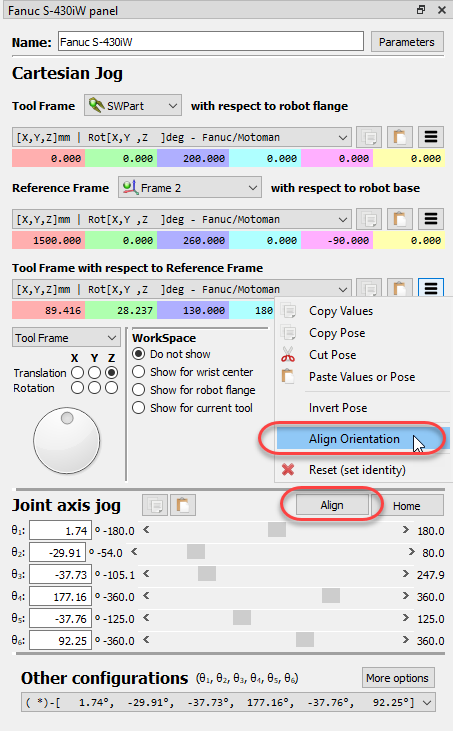Click the right arrow of θ4 slider
This screenshot has width=453, height=731.
point(405,596)
